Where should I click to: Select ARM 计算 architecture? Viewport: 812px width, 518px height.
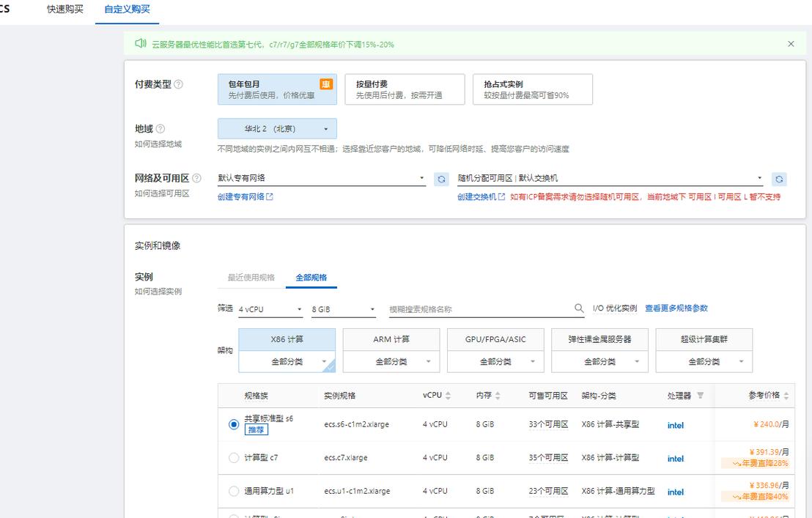391,339
